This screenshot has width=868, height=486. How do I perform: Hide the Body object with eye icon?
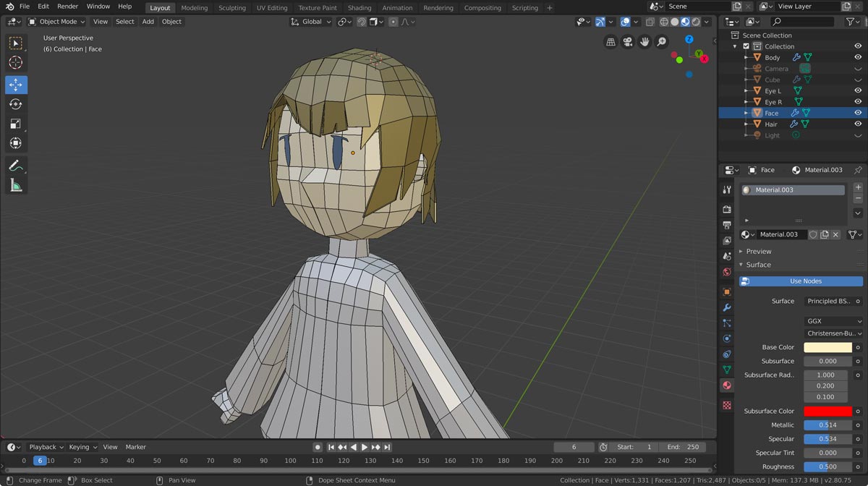858,57
